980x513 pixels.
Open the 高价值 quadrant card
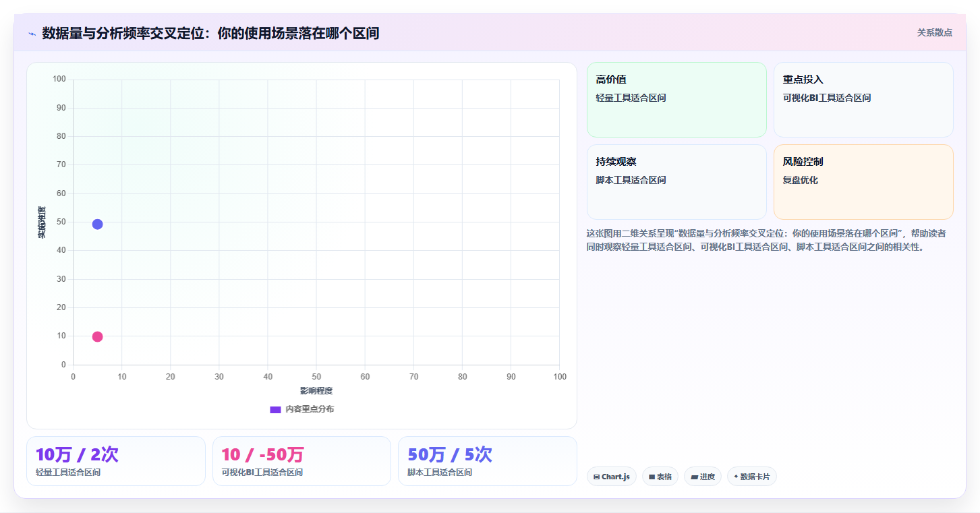676,100
